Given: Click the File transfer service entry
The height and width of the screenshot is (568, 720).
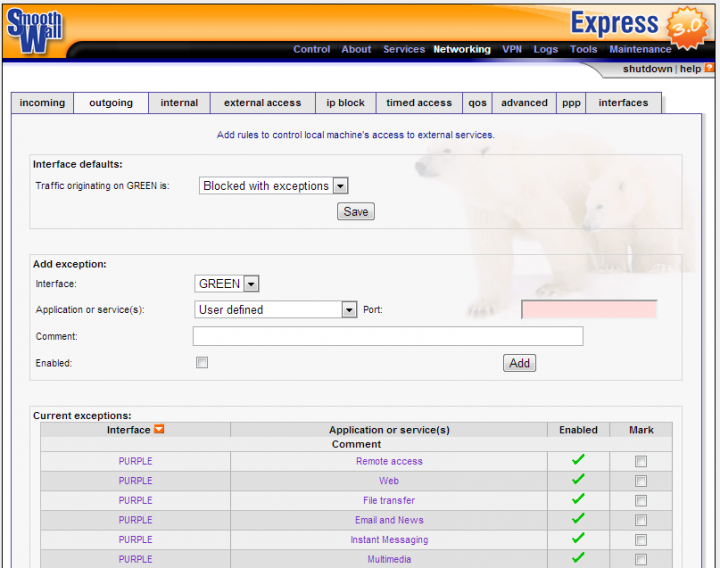Looking at the screenshot, I should (389, 501).
